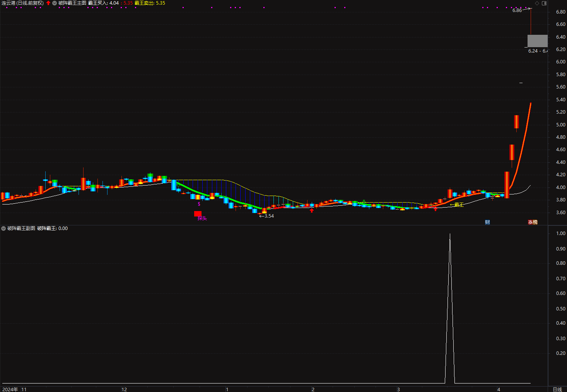Click the 1.00 sub-chart axis label
Viewport: 567px width, 392px height.
(561, 233)
